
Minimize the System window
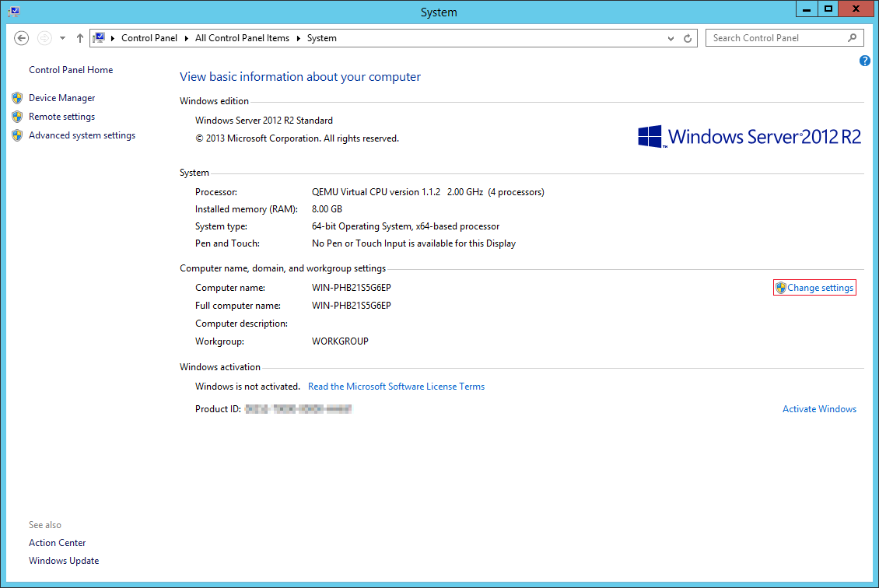point(806,9)
